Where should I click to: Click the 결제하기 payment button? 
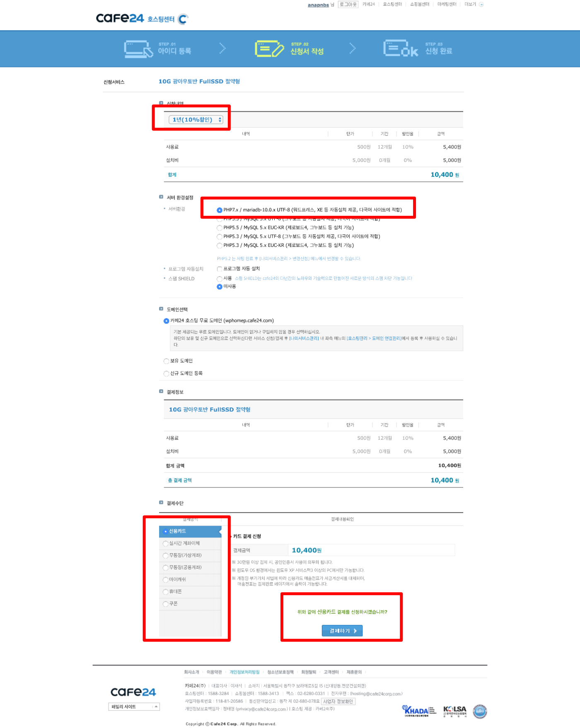pyautogui.click(x=342, y=631)
